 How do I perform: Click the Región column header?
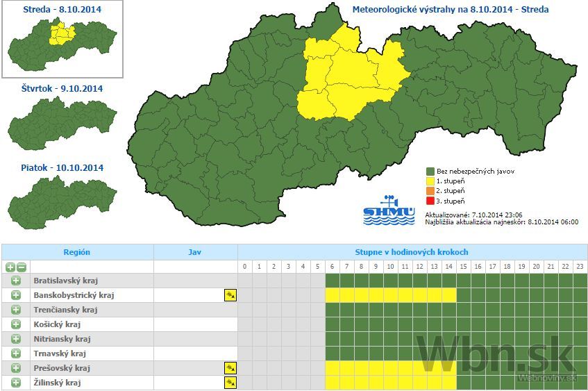(x=77, y=252)
